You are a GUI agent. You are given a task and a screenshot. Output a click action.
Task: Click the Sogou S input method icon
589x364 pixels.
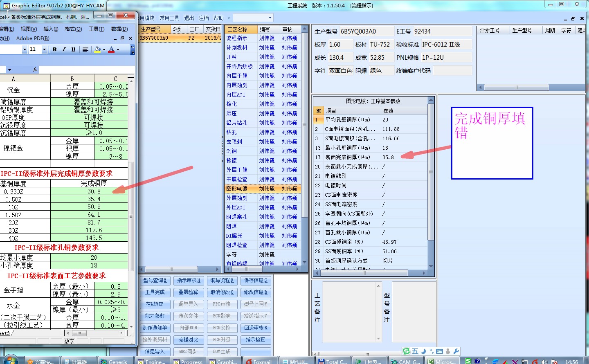[x=407, y=351]
